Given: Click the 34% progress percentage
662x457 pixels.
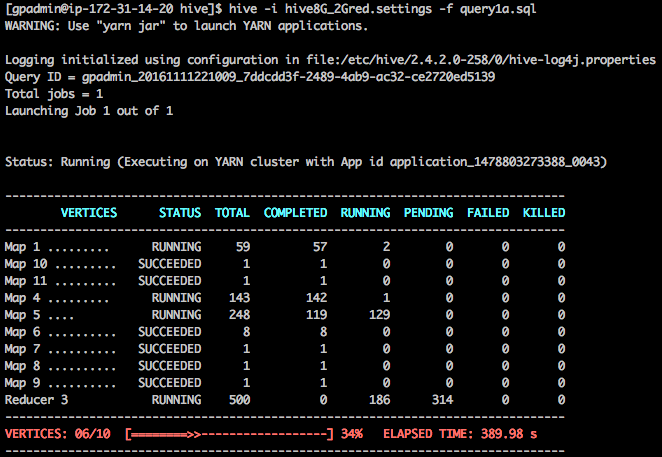Looking at the screenshot, I should coord(352,434).
